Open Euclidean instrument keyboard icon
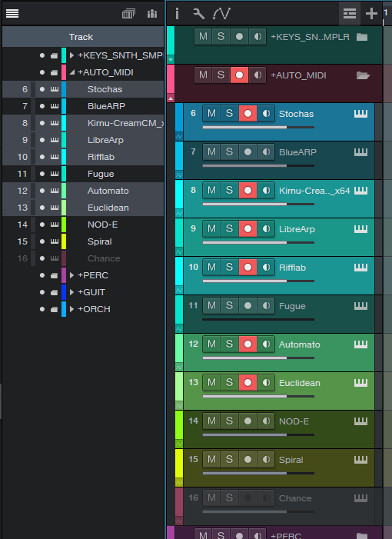 pyautogui.click(x=360, y=383)
